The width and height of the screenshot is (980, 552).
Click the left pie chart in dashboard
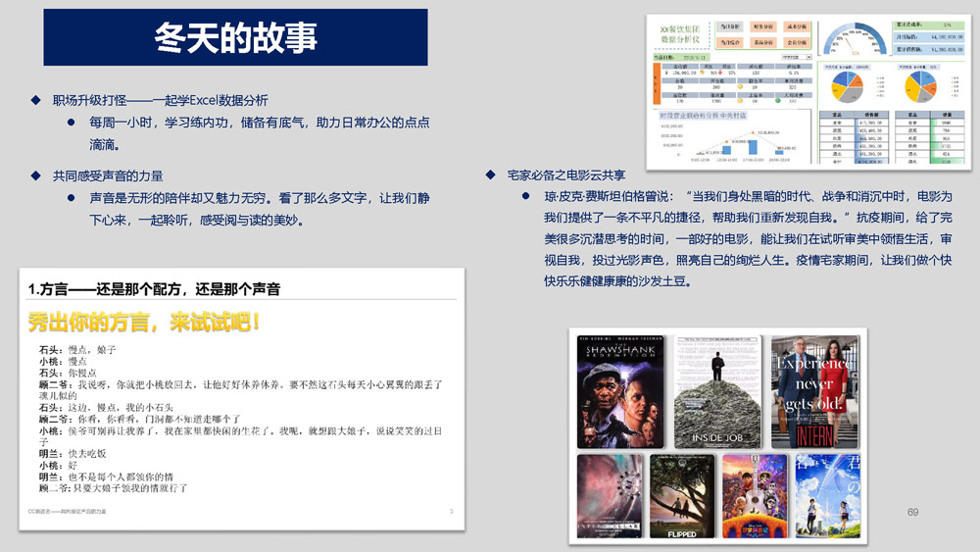(847, 86)
